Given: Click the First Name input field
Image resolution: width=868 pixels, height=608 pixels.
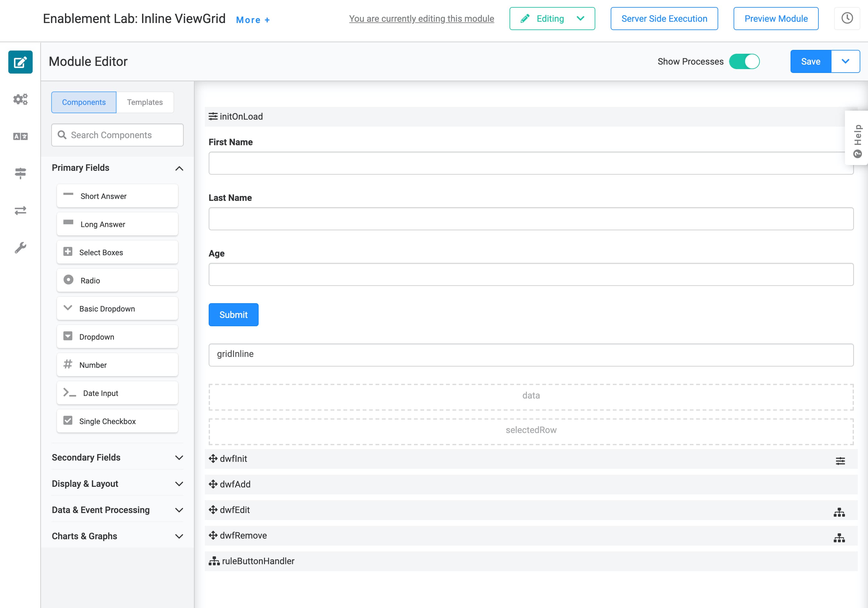Looking at the screenshot, I should coord(531,163).
